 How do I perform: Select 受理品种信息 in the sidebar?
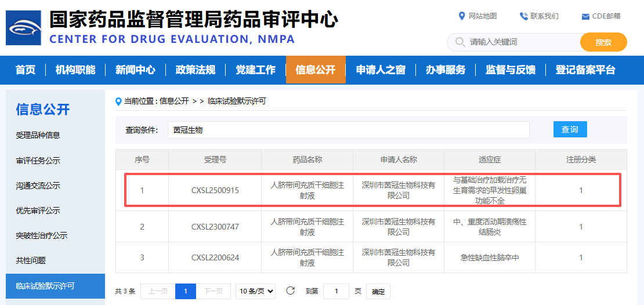point(38,135)
